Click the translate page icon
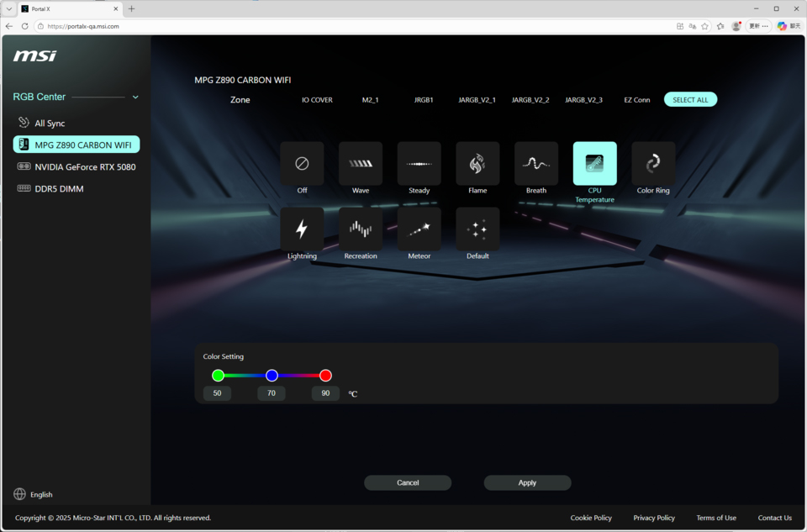The width and height of the screenshot is (807, 532). point(693,26)
